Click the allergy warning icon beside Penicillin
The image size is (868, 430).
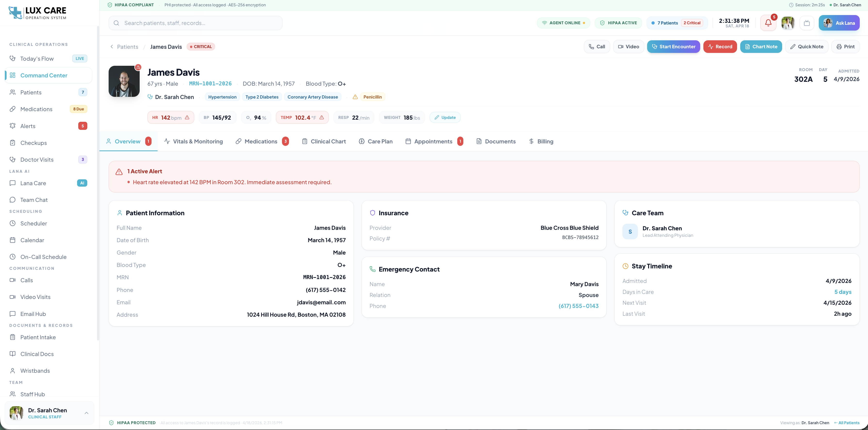[x=355, y=97]
